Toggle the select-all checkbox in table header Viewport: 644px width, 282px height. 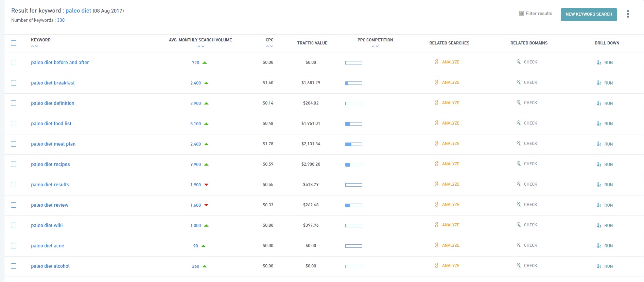click(14, 43)
